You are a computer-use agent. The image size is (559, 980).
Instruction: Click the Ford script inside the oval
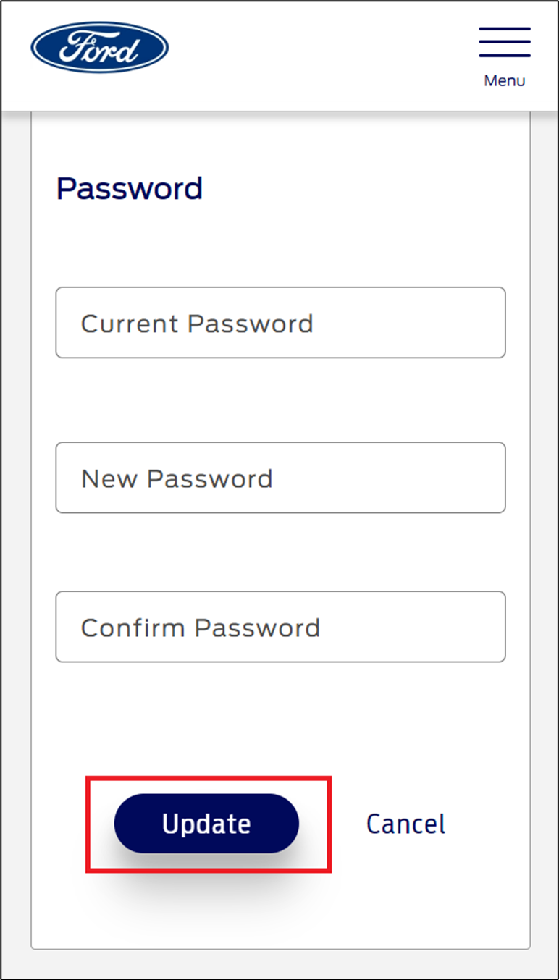pyautogui.click(x=99, y=46)
